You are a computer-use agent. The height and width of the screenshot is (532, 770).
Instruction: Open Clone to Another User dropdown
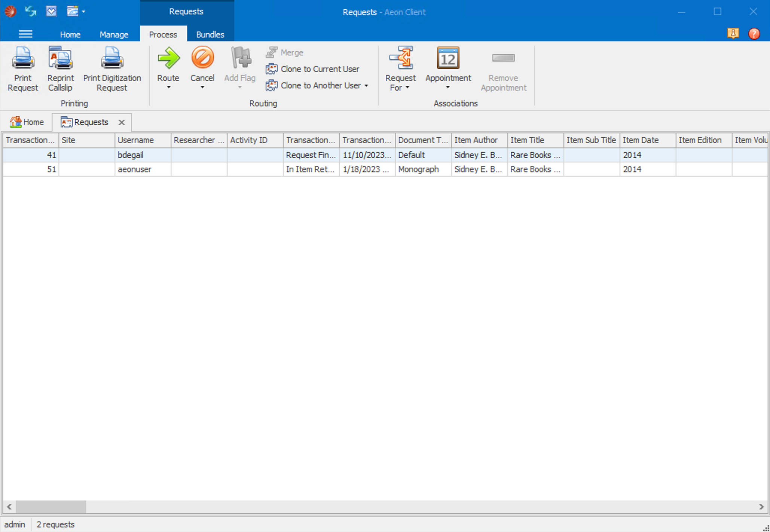point(366,86)
